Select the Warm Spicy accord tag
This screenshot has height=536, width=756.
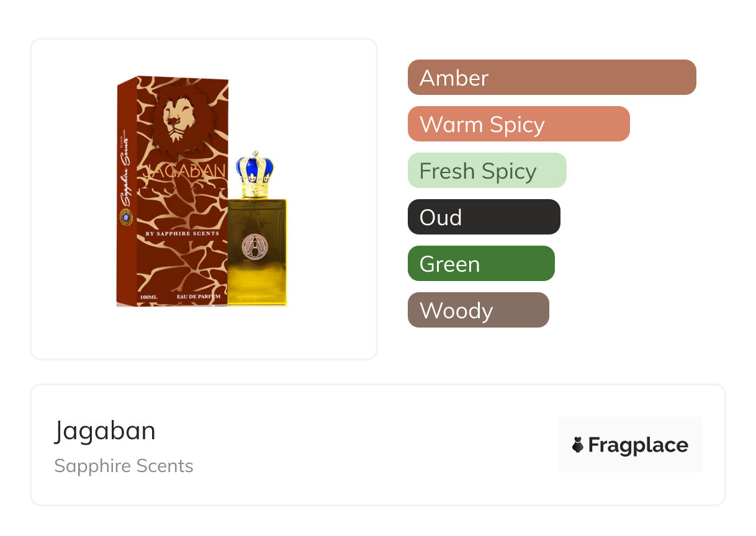pos(519,124)
